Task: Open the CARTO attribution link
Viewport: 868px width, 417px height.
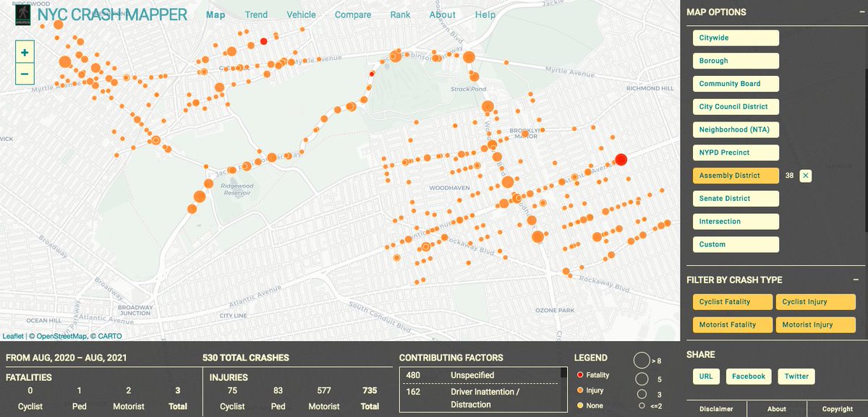Action: 110,336
